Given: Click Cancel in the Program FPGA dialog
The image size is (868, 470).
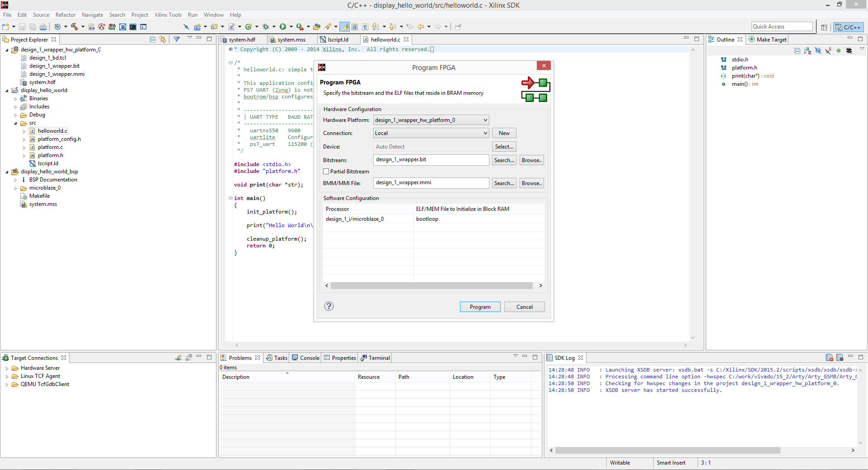Looking at the screenshot, I should coord(524,307).
